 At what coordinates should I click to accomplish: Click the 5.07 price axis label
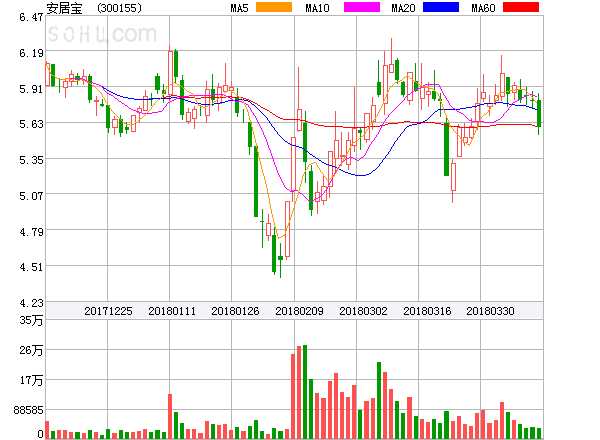coord(31,196)
